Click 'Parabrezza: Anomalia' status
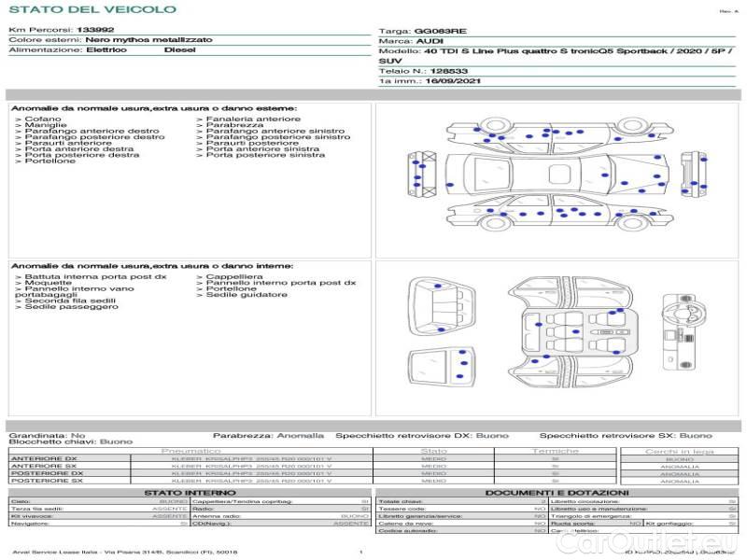747x560 pixels. 268,435
